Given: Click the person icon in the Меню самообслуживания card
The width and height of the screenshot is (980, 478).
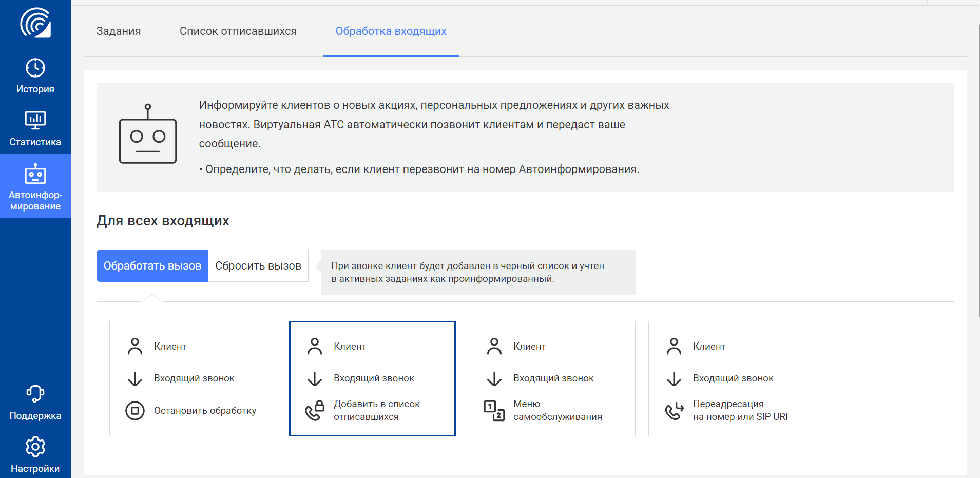Looking at the screenshot, I should coord(494,347).
